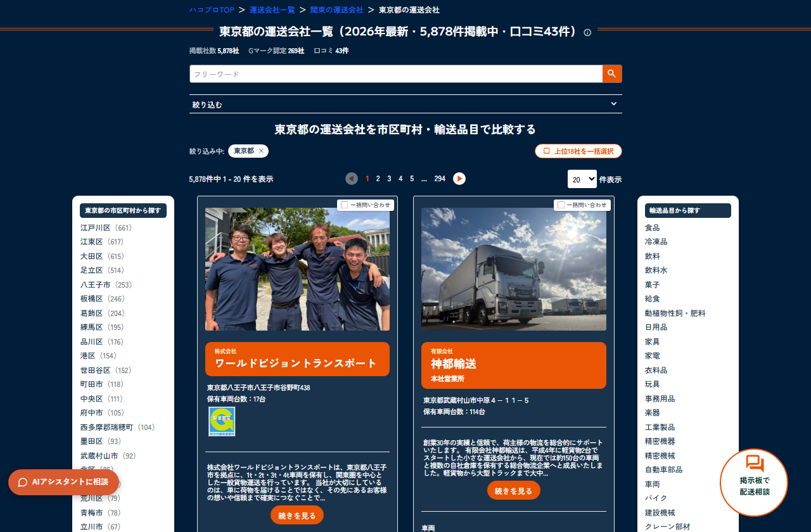Check 一括問い合わせ for ワールドビジョントランスポート
Viewport: 811px width, 532px height.
345,205
